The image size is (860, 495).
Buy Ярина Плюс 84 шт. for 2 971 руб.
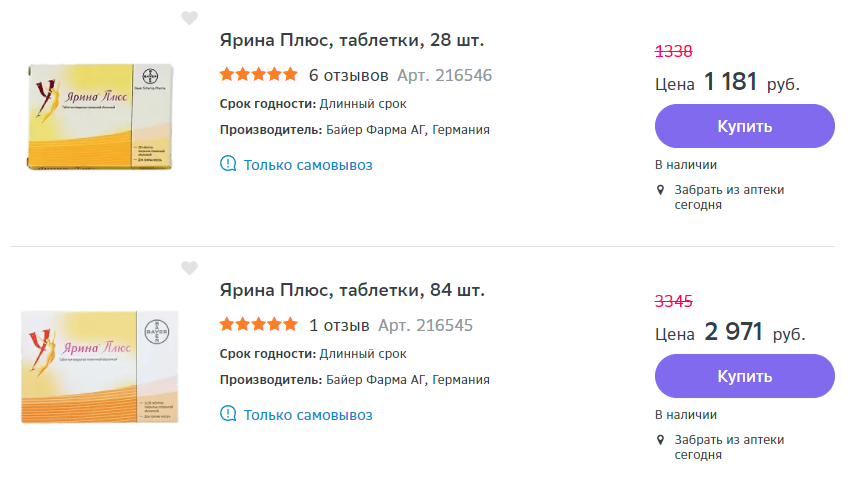pos(744,377)
